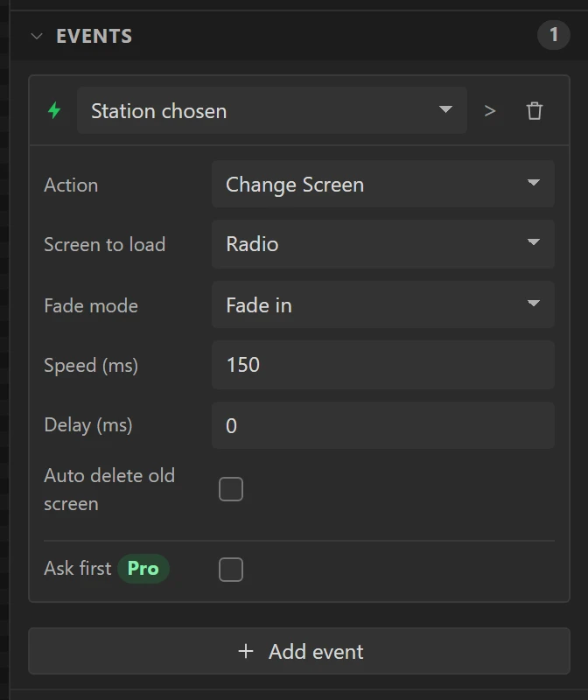The height and width of the screenshot is (700, 588).
Task: Click the EVENTS count badge showing 1
Action: [553, 35]
